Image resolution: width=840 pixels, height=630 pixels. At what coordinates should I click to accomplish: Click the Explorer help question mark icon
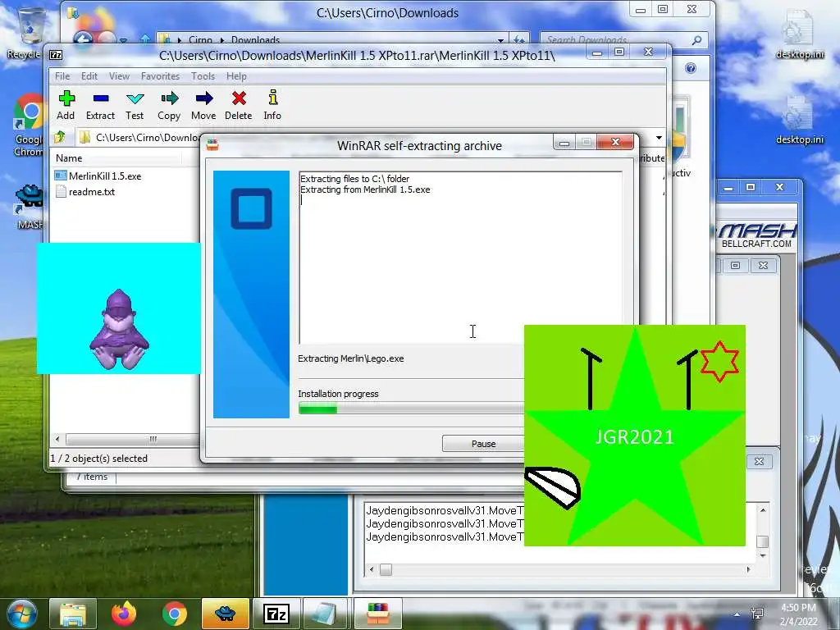(x=691, y=68)
